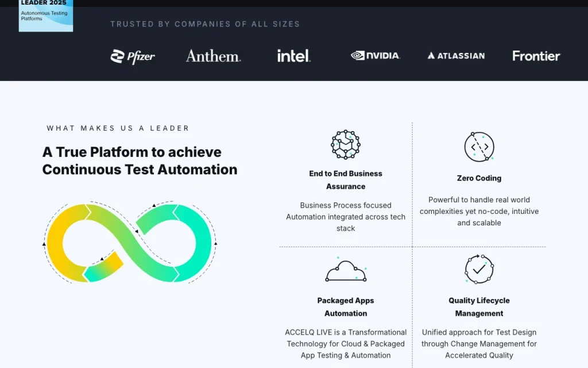Click the Anthem logo
The height and width of the screenshot is (368, 588).
pyautogui.click(x=214, y=56)
